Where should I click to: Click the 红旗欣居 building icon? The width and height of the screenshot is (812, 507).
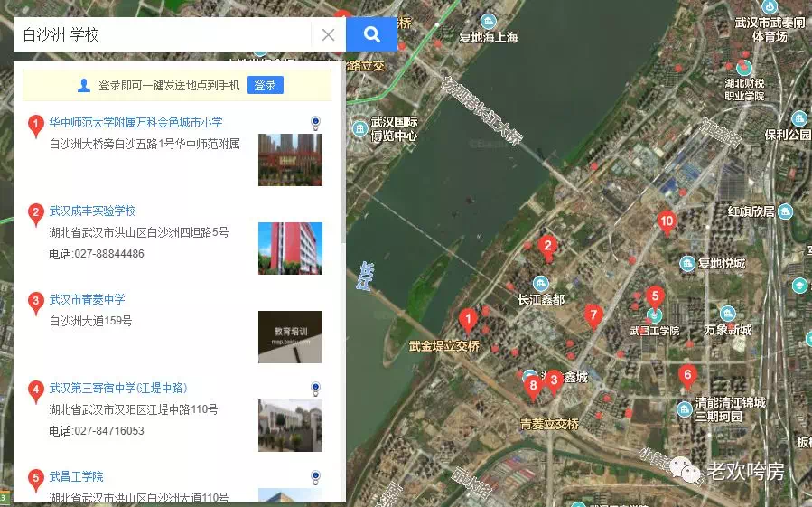coord(786,211)
